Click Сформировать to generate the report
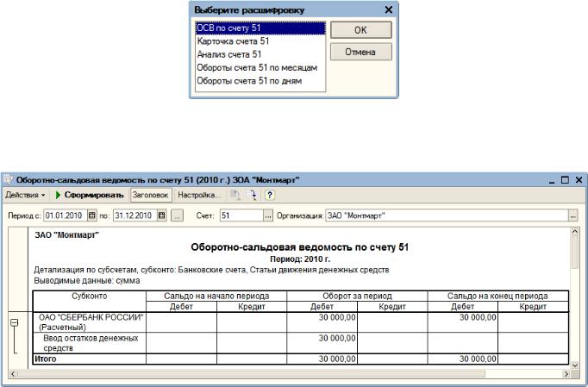Screen dimensions: 588x387 [90, 195]
